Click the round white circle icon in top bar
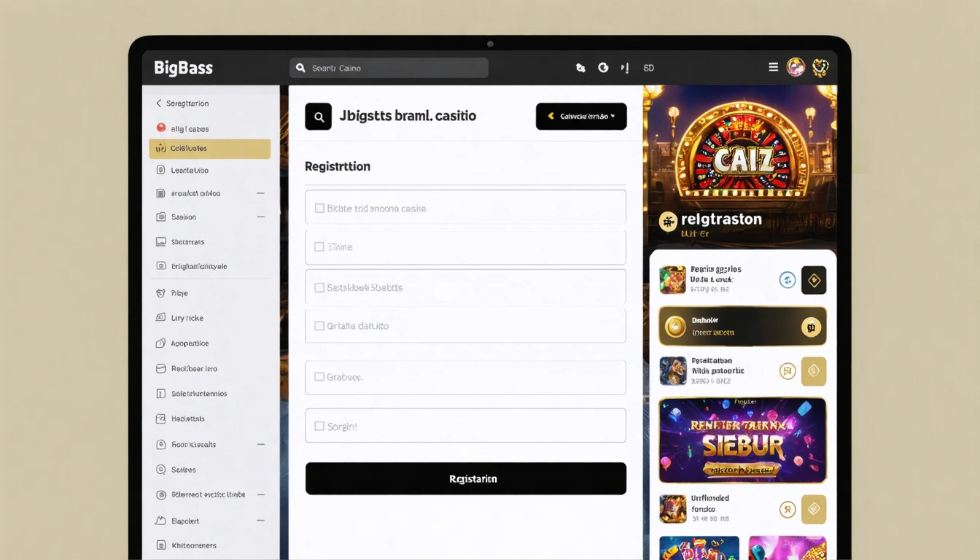 tap(603, 67)
